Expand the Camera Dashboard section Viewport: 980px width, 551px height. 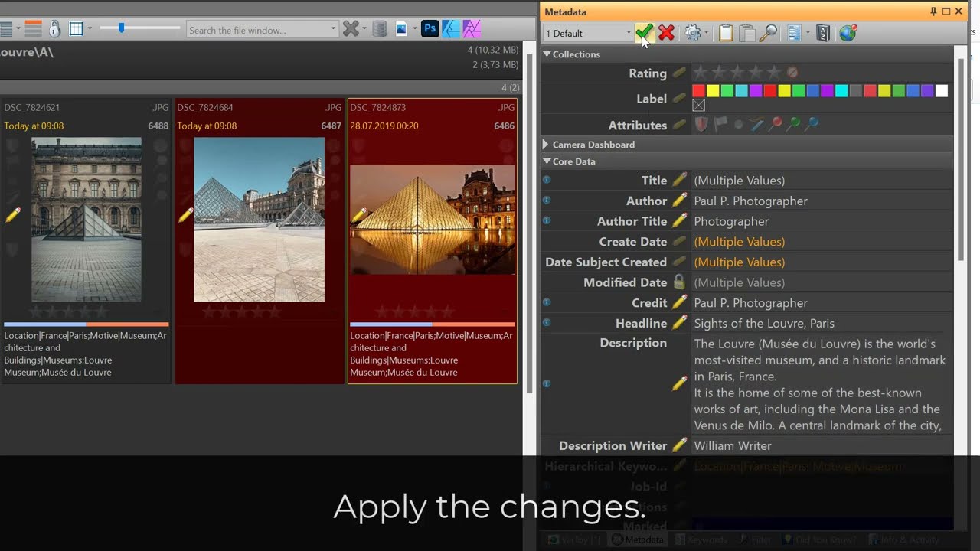(546, 144)
